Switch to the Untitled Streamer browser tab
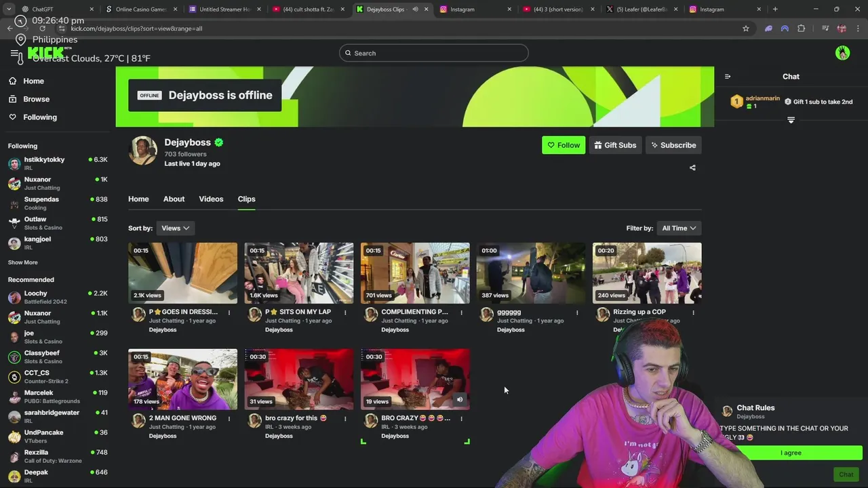Viewport: 868px width, 488px height. [225, 9]
